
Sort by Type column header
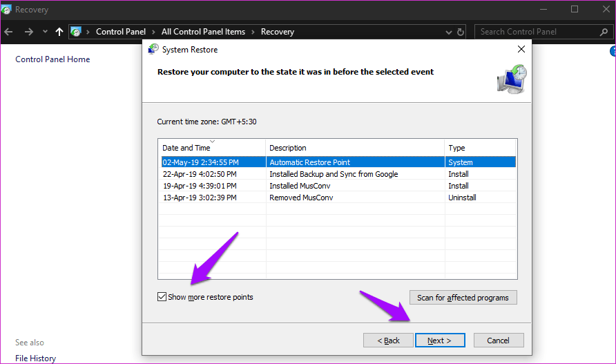tap(480, 148)
